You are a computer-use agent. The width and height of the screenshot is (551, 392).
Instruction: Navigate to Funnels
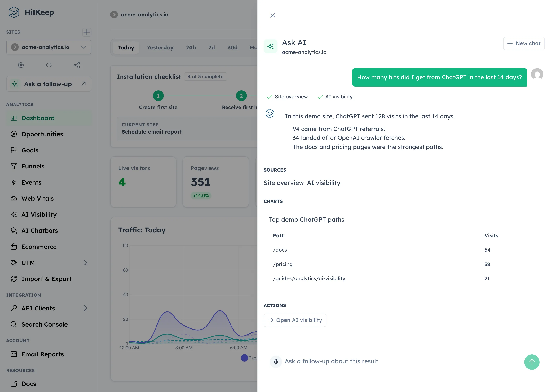pos(49,166)
